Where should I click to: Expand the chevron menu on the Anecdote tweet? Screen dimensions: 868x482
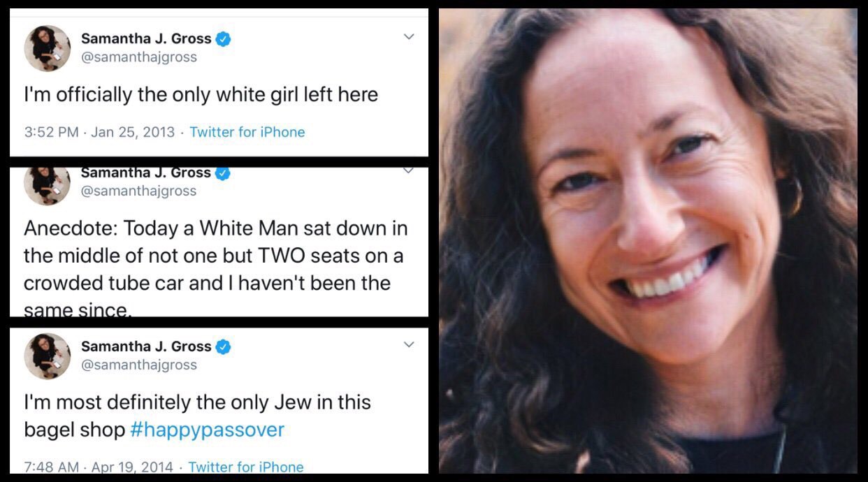pos(409,170)
